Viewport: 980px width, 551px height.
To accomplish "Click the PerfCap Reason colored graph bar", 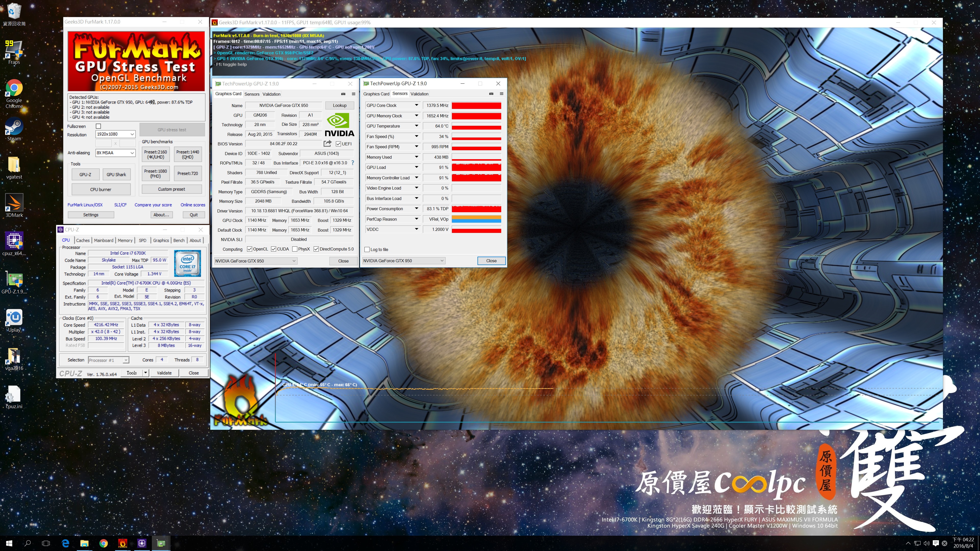I will pos(476,219).
